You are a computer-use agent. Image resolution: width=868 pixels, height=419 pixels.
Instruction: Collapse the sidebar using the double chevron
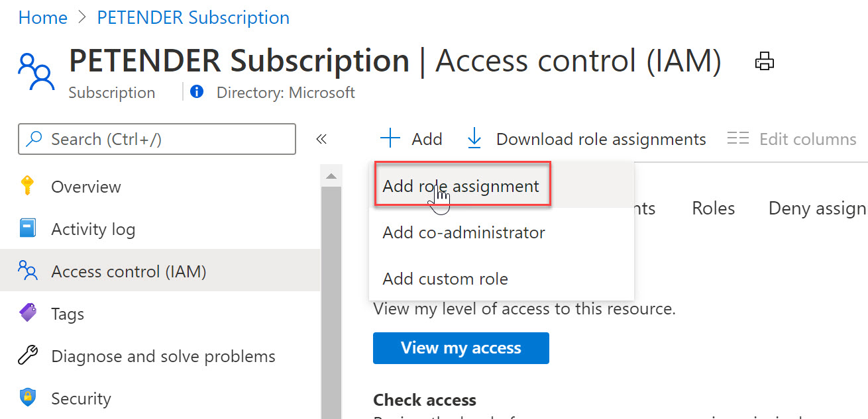[321, 138]
